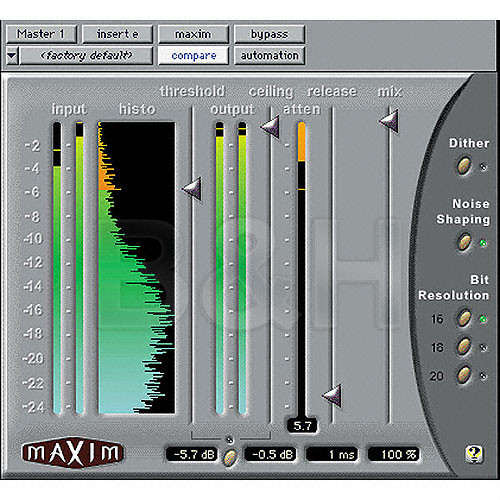Click the release slider triangle handle
The width and height of the screenshot is (500, 500).
coord(332,396)
